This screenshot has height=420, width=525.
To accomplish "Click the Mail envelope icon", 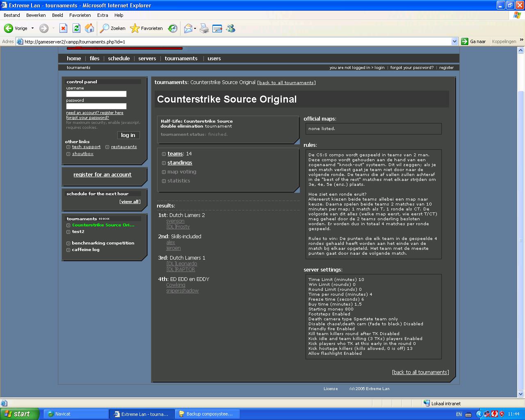I will tap(188, 28).
